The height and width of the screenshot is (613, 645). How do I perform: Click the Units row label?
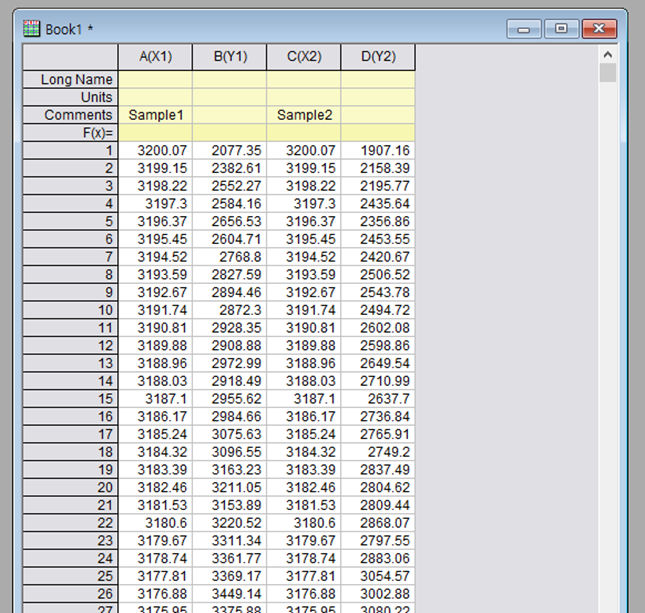point(70,97)
